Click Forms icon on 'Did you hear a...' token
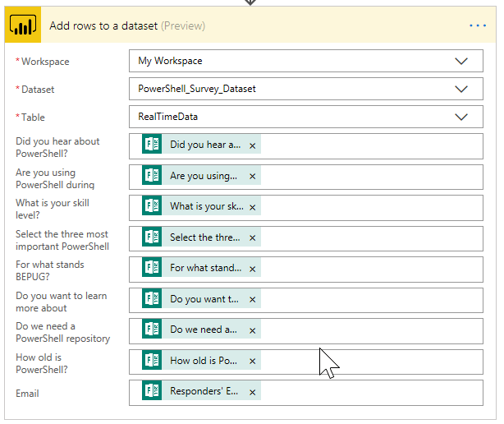The height and width of the screenshot is (424, 504). (152, 144)
